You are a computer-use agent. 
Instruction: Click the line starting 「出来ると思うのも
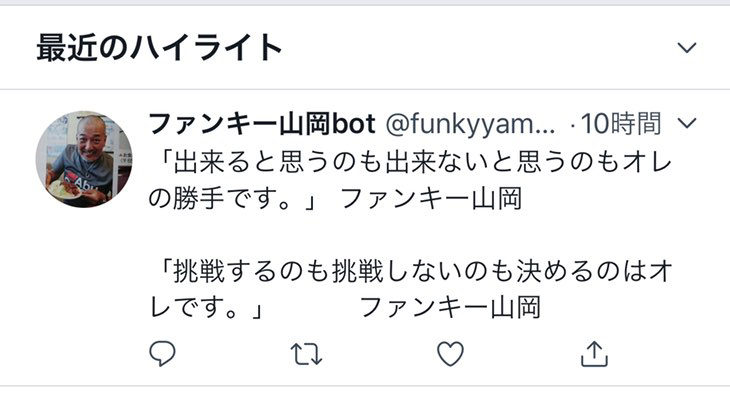click(411, 163)
